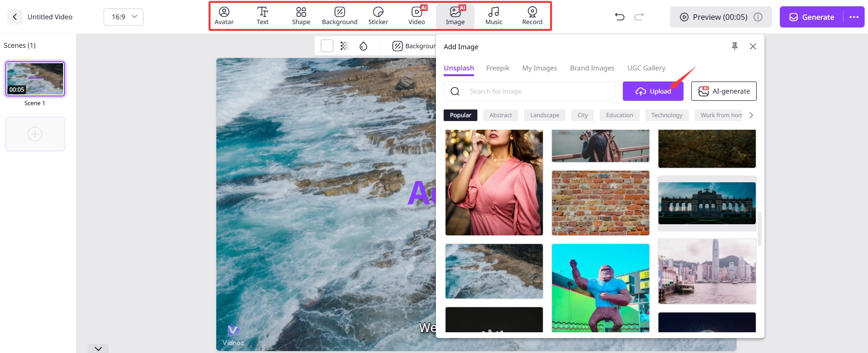
Task: Select the Education category tag
Action: 619,115
